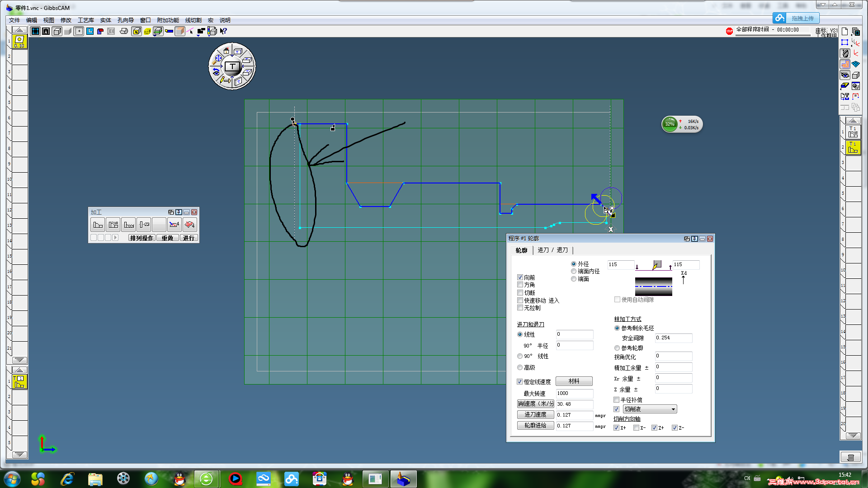Switch to the 进刀 / 退刀 tab
Screen dimensions: 868x488
[553, 250]
